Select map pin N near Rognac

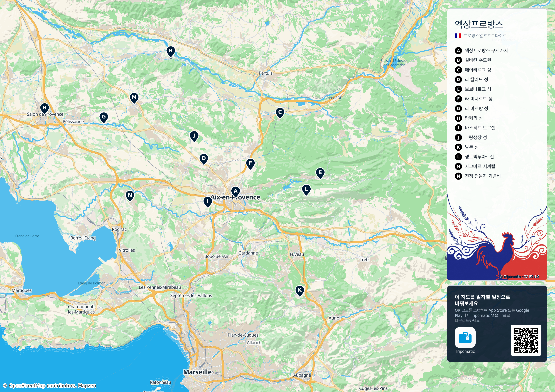[x=130, y=196]
